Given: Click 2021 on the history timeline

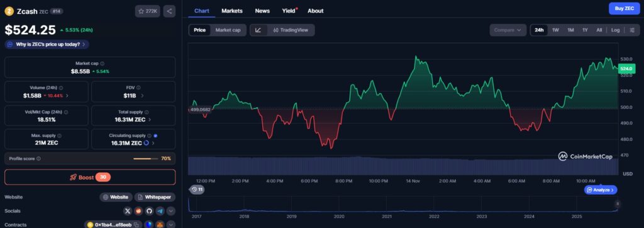Looking at the screenshot, I should click(386, 216).
